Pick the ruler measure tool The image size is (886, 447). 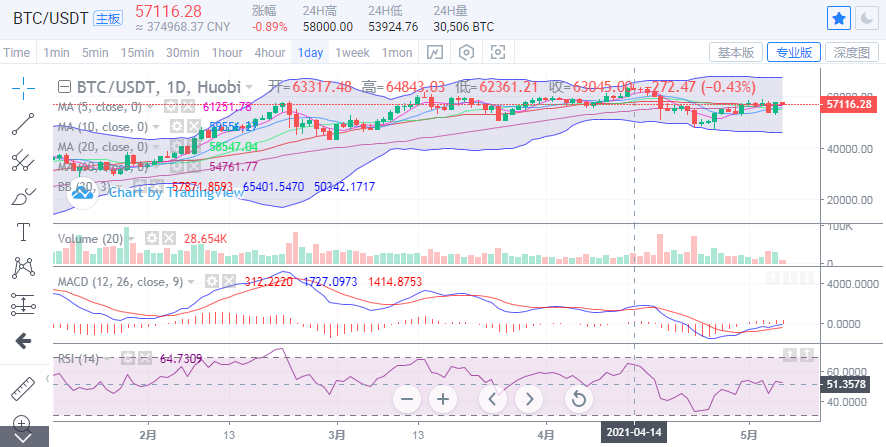(24, 386)
